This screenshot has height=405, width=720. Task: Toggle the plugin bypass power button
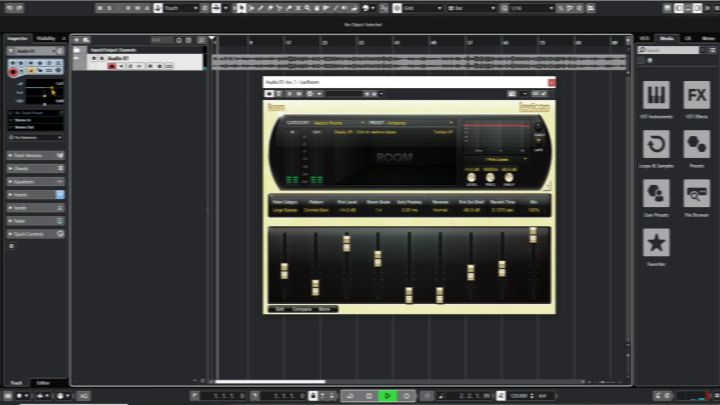click(x=269, y=94)
